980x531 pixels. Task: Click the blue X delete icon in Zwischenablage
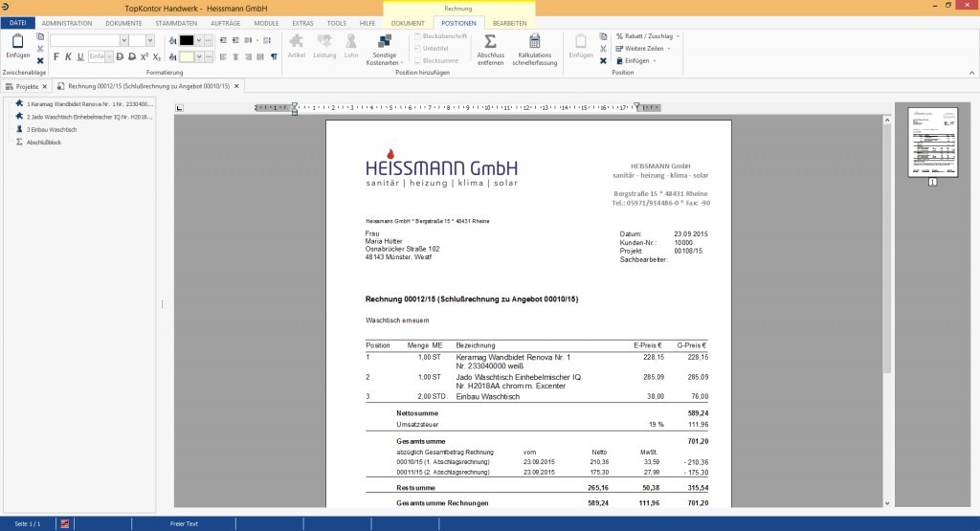(40, 60)
